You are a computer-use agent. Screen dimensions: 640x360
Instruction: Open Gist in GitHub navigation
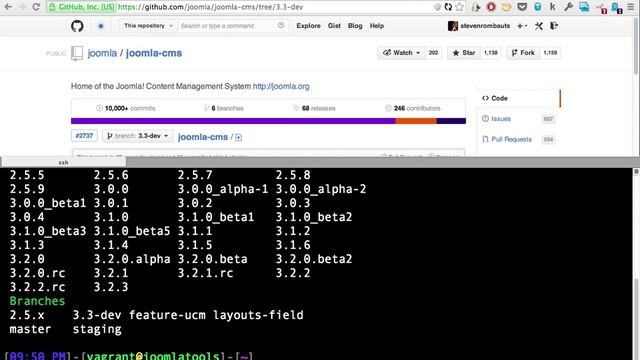pyautogui.click(x=334, y=26)
